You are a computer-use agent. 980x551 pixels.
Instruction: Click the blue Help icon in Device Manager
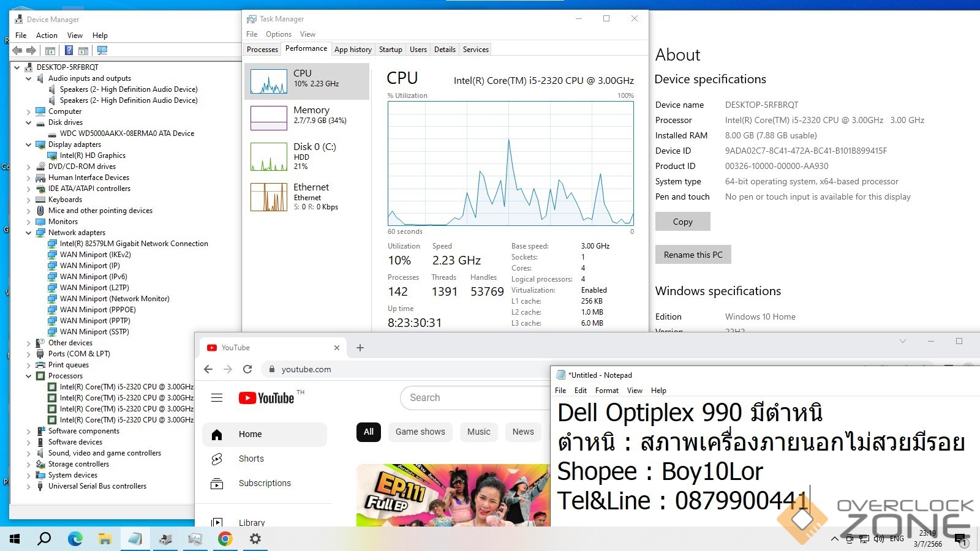coord(69,50)
